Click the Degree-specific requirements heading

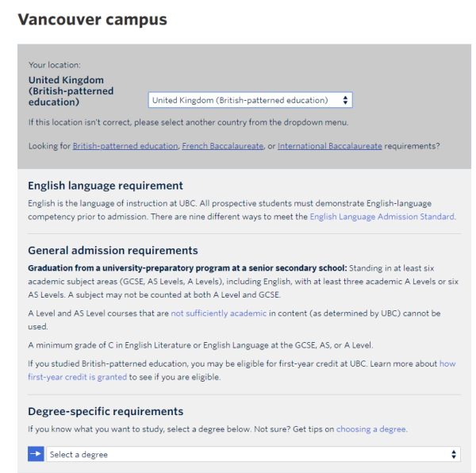coord(106,411)
